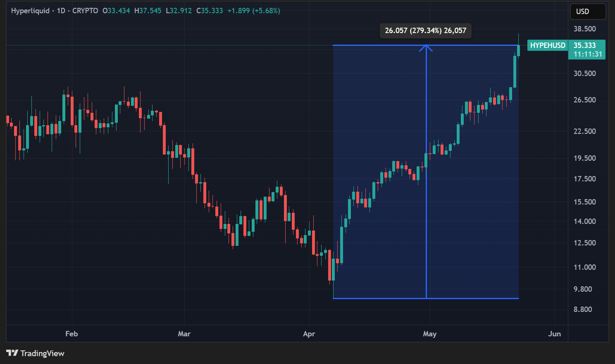Click the blue measurement arrowhead
Screen dimensions: 615x364
pos(426,48)
